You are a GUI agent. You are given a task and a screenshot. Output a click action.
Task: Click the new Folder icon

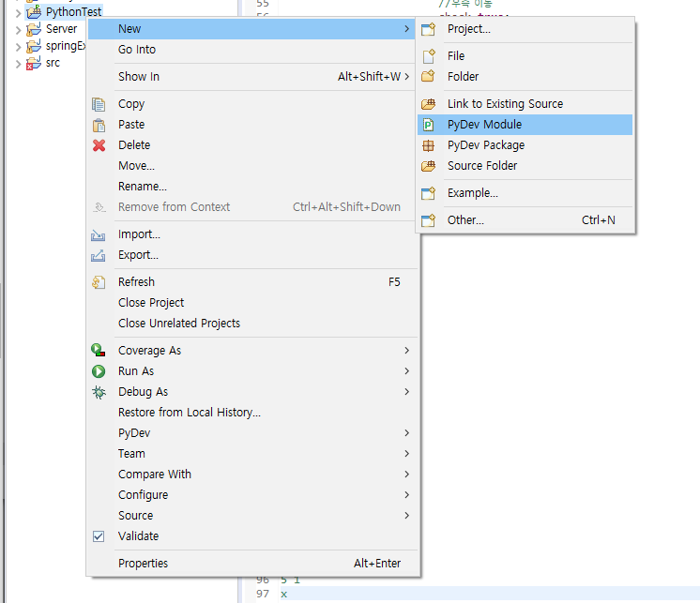point(428,77)
